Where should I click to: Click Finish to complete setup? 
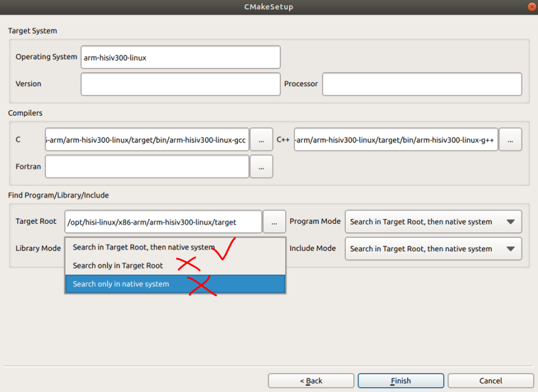click(401, 380)
